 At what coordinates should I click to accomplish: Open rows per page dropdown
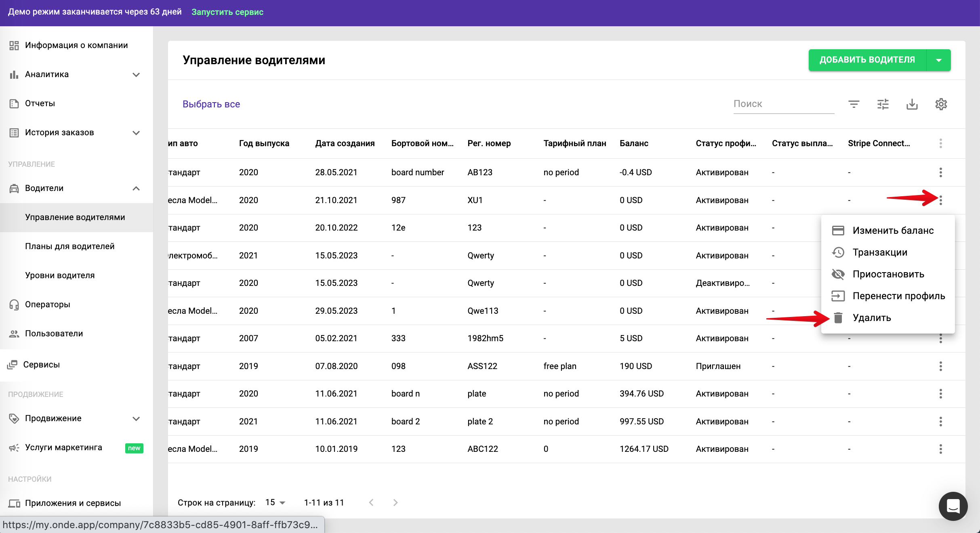[275, 502]
